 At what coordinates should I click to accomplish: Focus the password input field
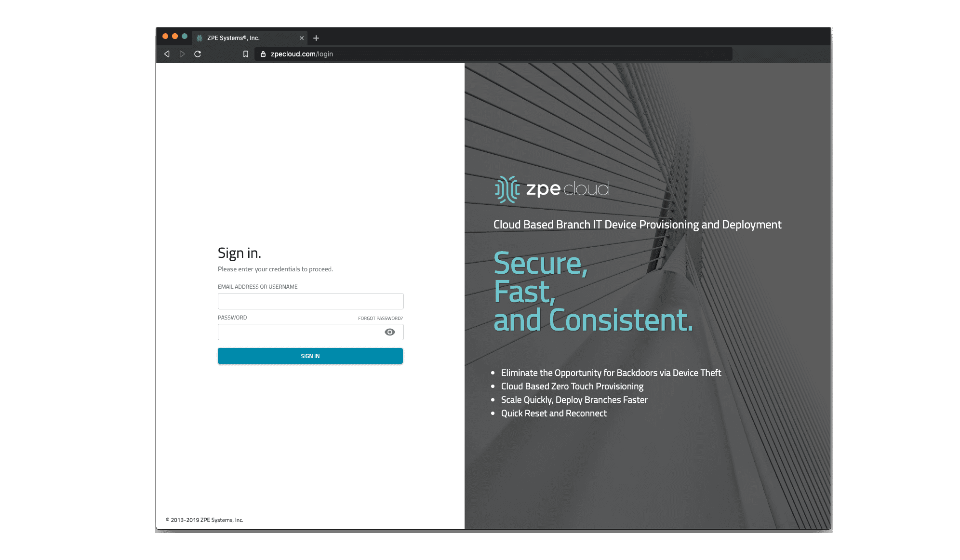pos(311,332)
